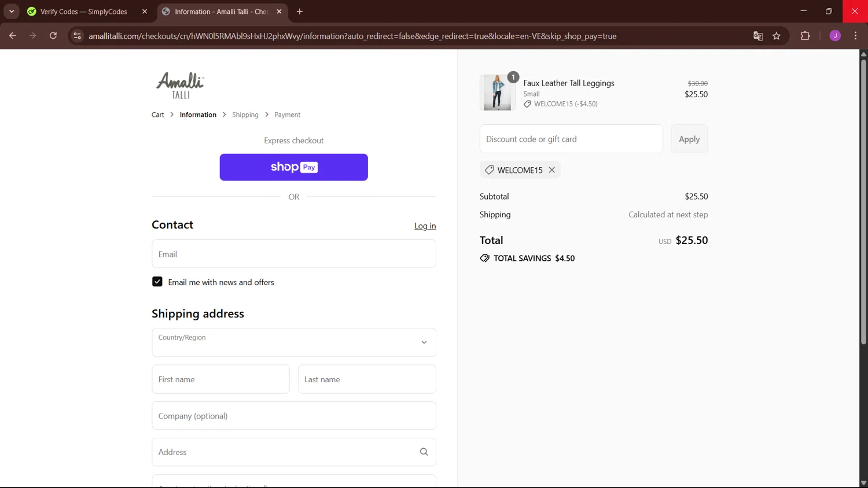Click the Shipping breadcrumb step
This screenshot has width=868, height=488.
tap(245, 114)
